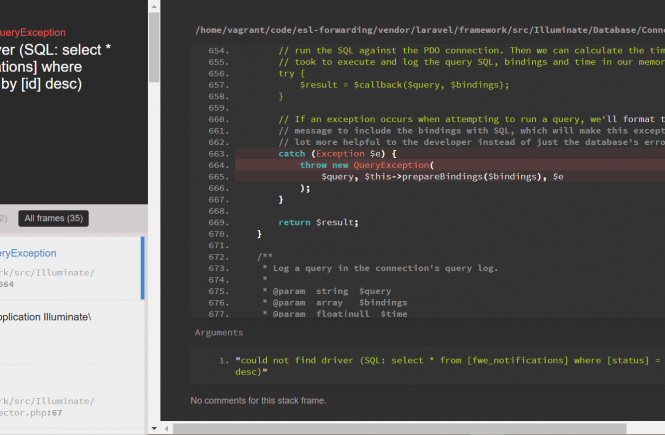Switch to the All frames (35) tab
Viewport: 665px width, 435px height.
54,218
